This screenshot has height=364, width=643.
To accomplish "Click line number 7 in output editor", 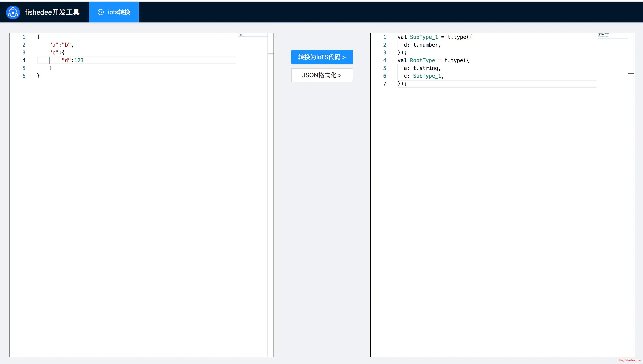I will (385, 84).
